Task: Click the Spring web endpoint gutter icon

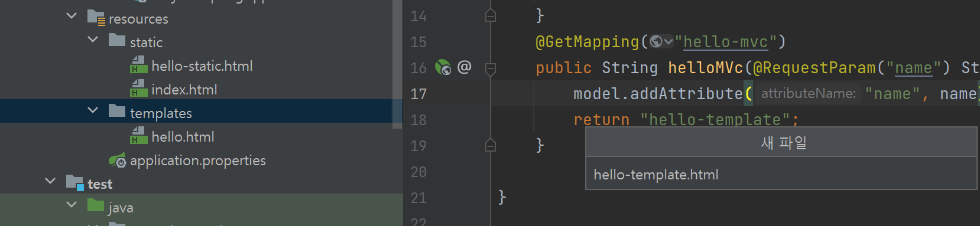Action: point(443,67)
